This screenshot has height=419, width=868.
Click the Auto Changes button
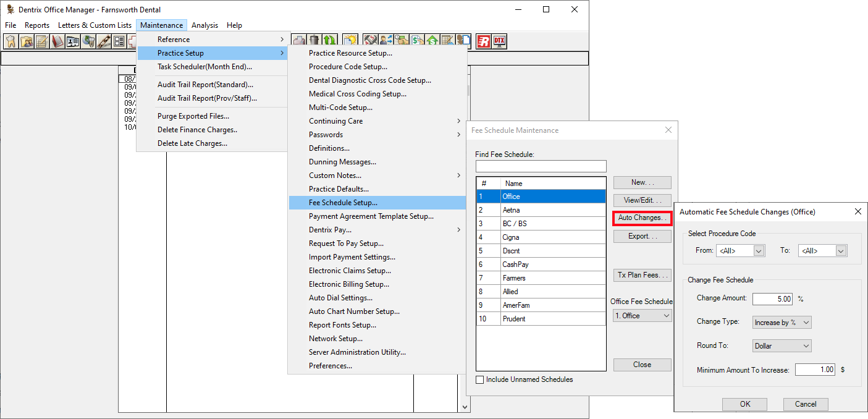point(642,218)
